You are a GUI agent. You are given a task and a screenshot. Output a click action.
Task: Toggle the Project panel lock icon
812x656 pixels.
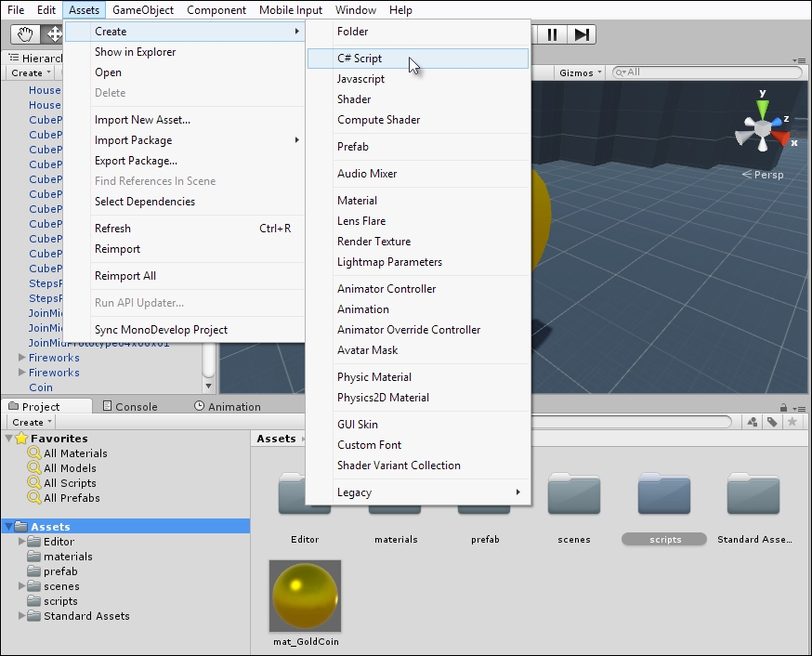point(783,407)
